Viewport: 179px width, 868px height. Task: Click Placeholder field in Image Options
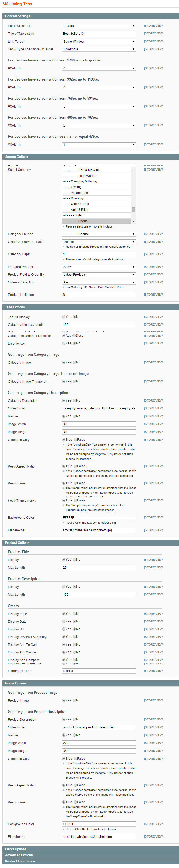pyautogui.click(x=99, y=837)
